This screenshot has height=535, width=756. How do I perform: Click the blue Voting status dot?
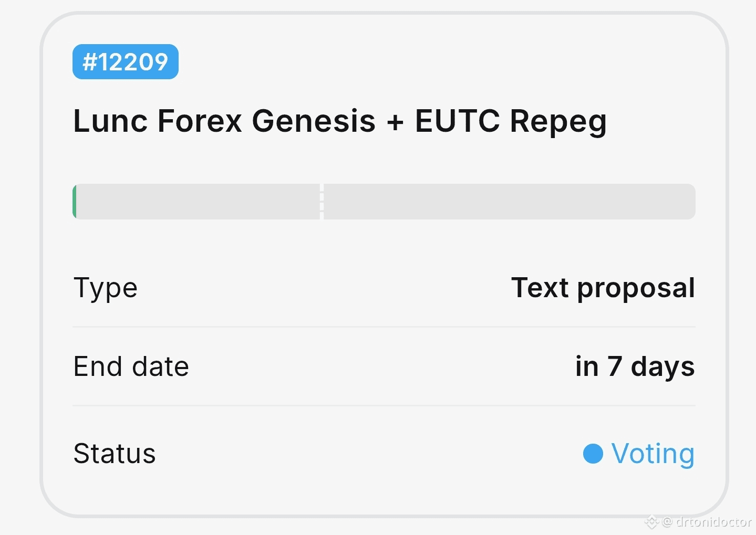[x=593, y=454]
